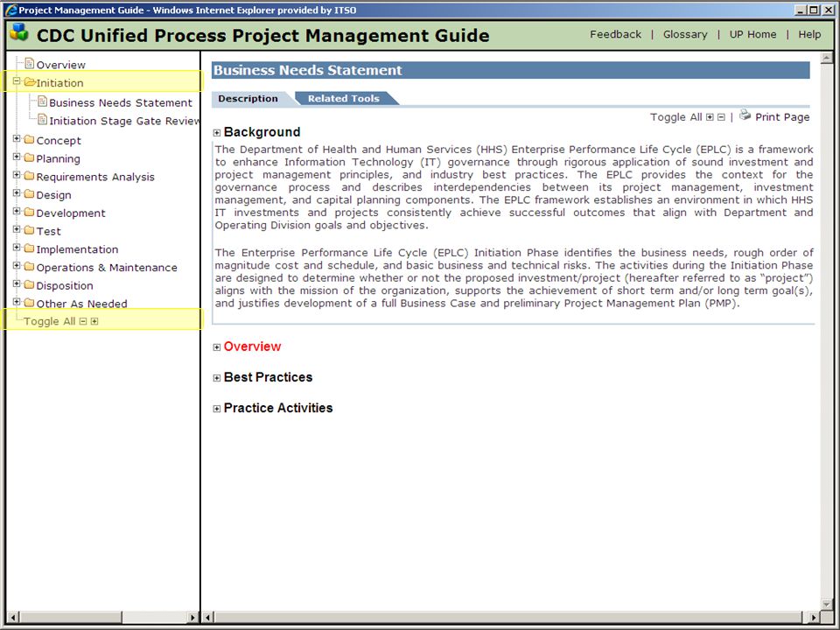Expand the Design tree node
Screen dimensions: 840x630
pyautogui.click(x=17, y=192)
